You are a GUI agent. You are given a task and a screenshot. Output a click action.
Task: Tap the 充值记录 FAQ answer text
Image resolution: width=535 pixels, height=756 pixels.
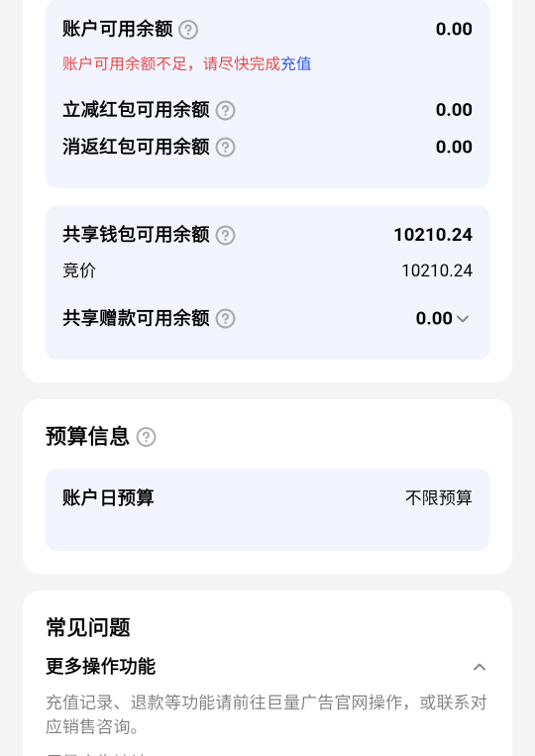[x=267, y=714]
